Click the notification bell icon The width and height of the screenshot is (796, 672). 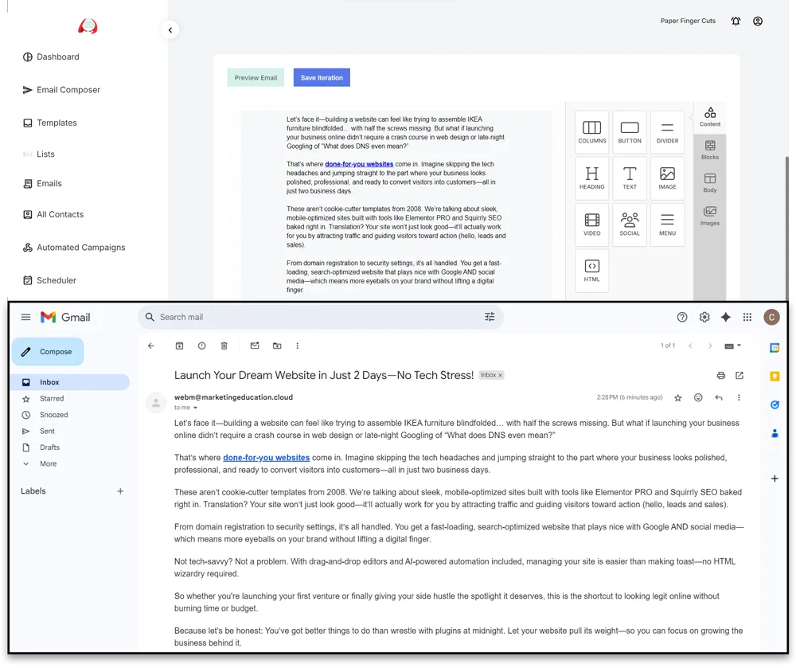coord(736,21)
